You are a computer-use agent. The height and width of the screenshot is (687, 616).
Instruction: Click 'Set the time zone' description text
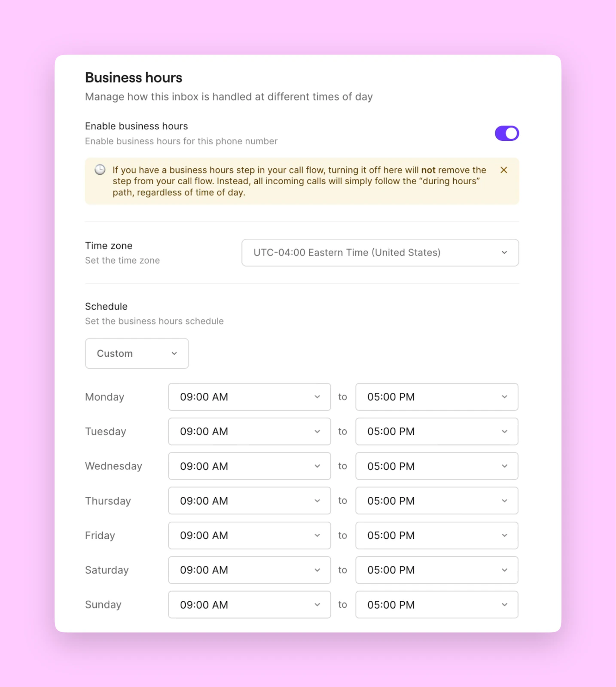click(x=122, y=261)
